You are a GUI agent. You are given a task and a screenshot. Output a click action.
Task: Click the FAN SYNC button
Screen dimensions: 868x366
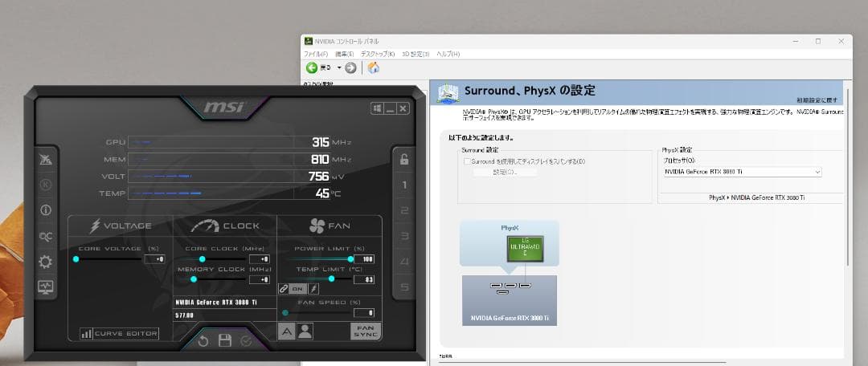click(x=366, y=331)
